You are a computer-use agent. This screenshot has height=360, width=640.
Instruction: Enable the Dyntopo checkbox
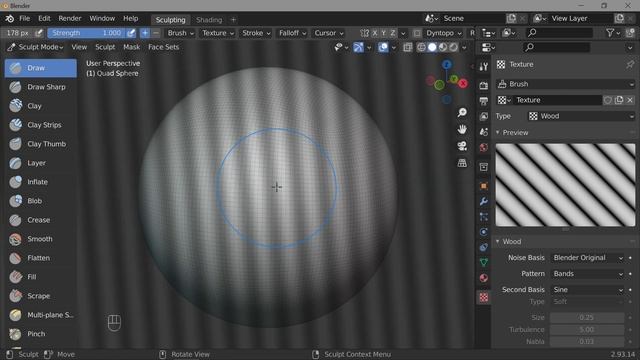(417, 33)
